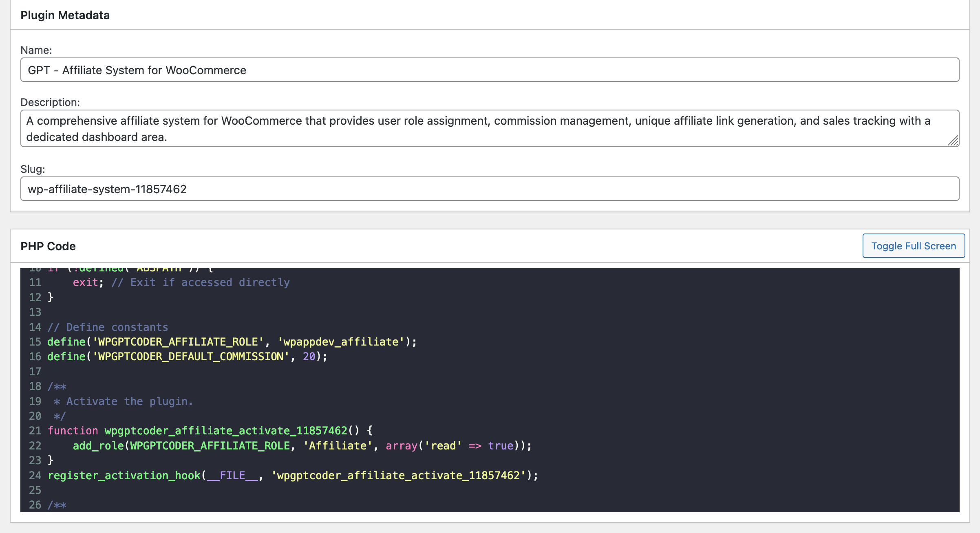Place cursor on commission value 20
Viewport: 980px width, 533px height.
pos(309,357)
